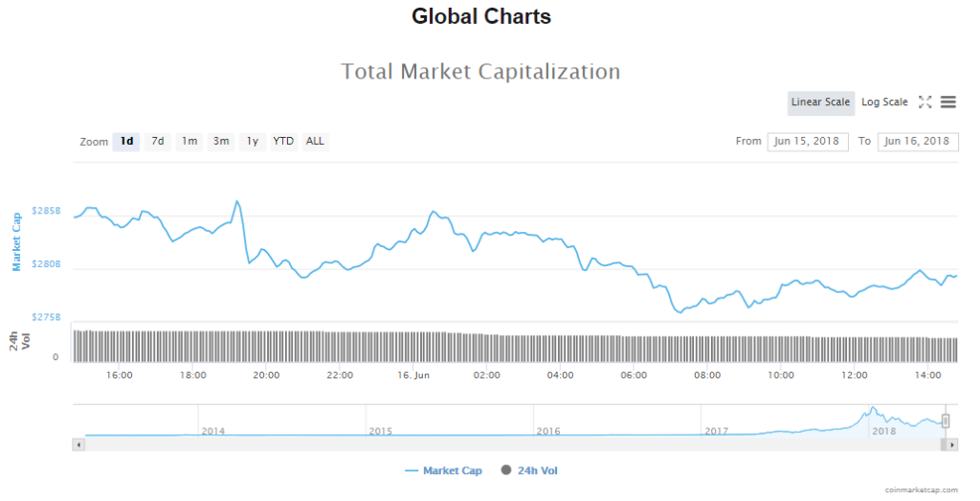Open the chart hamburger menu
Image resolution: width=980 pixels, height=501 pixels.
coord(948,102)
